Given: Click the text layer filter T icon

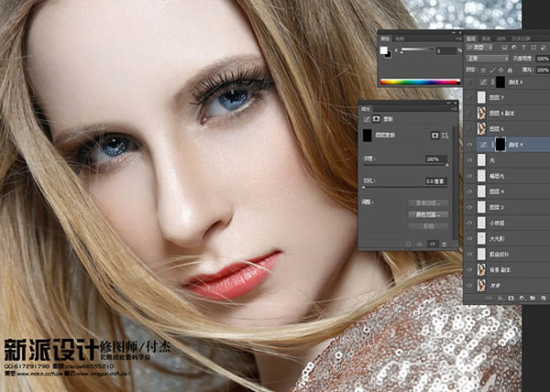Looking at the screenshot, I should [x=523, y=48].
